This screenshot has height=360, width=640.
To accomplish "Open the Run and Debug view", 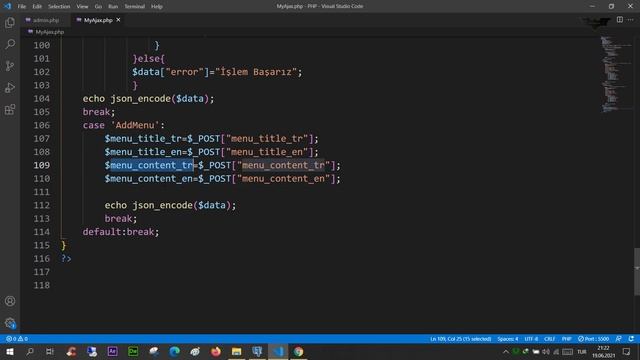I will (10, 87).
